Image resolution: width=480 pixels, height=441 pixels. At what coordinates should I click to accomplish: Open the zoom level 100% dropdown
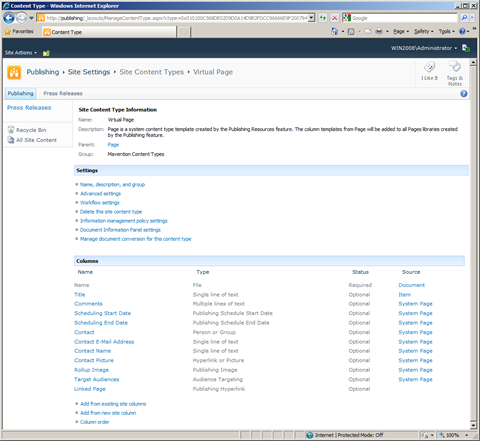coord(467,435)
